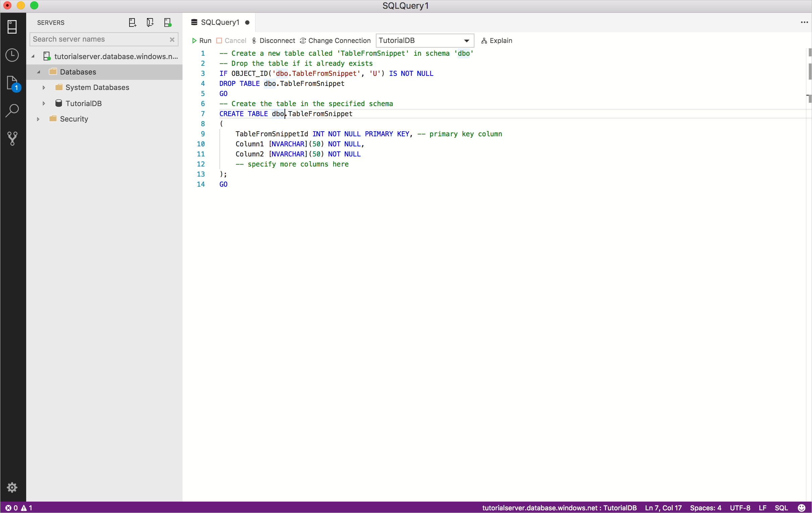Image resolution: width=812 pixels, height=513 pixels.
Task: Click the Disconnect toolbar item
Action: [273, 41]
